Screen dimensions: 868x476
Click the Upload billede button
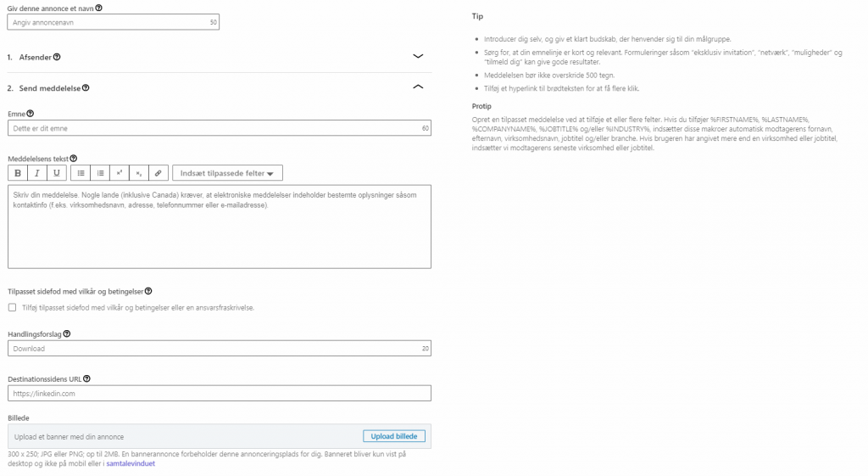pyautogui.click(x=394, y=436)
